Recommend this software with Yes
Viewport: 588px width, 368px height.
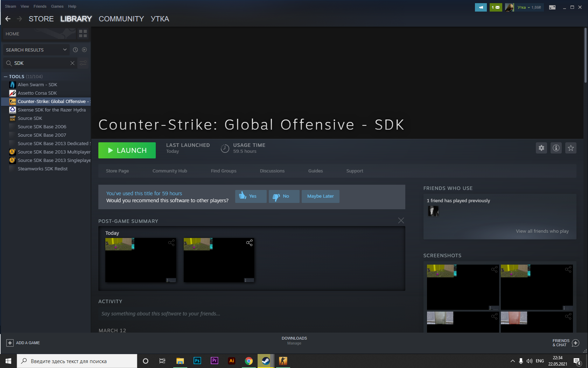pos(251,196)
